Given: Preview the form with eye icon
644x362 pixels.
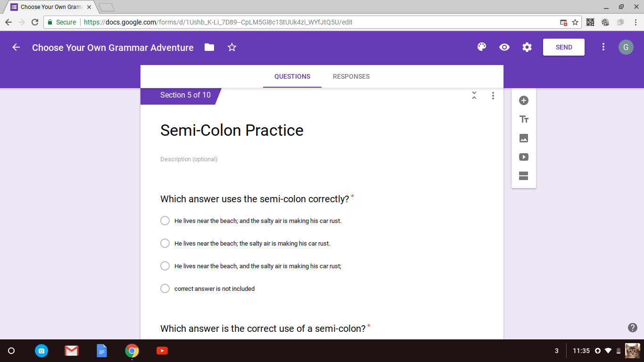Looking at the screenshot, I should (x=504, y=47).
